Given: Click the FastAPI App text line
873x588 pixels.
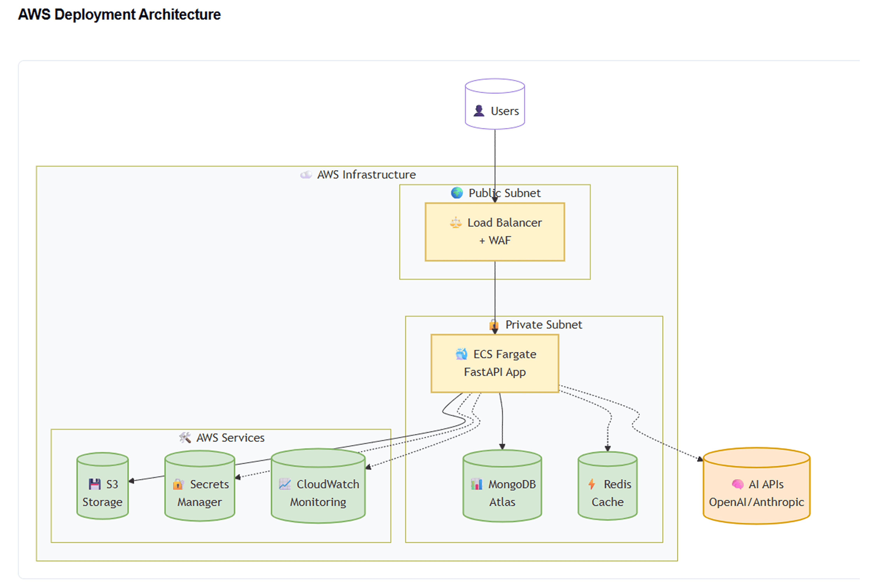Looking at the screenshot, I should pos(495,372).
